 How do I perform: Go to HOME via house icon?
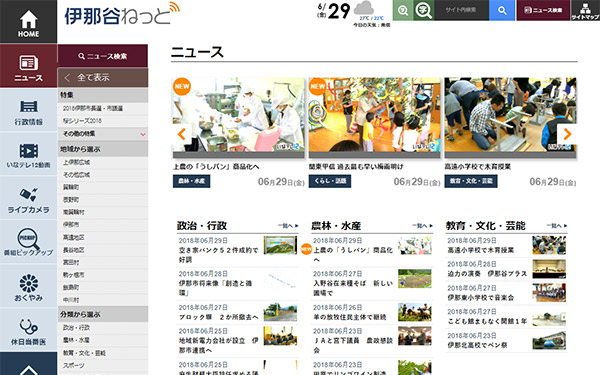28,21
